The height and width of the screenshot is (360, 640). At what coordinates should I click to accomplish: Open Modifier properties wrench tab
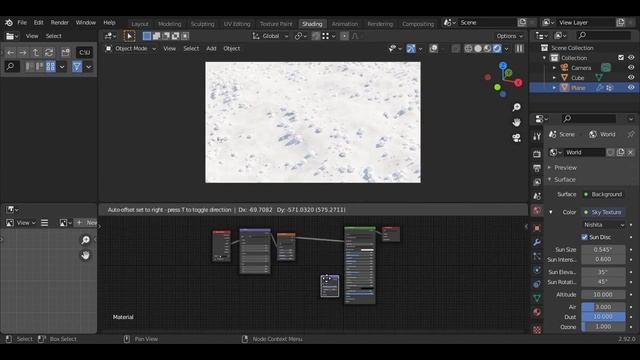coord(537,242)
